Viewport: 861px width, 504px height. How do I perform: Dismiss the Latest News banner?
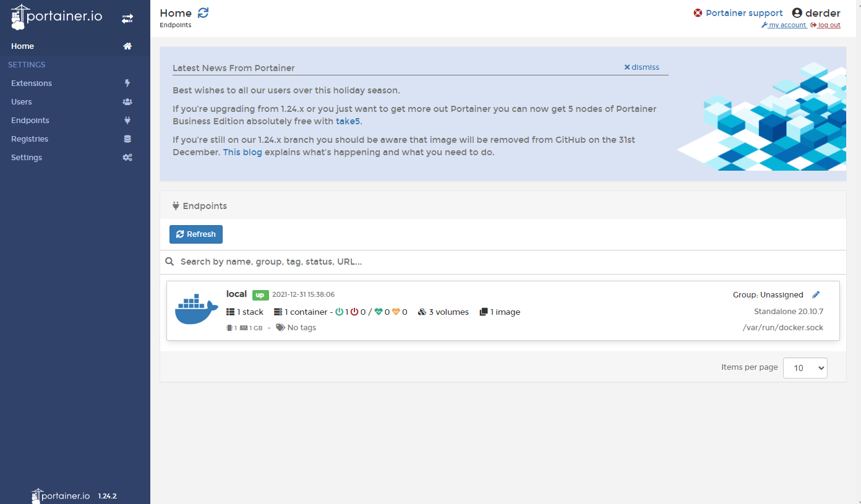click(641, 67)
